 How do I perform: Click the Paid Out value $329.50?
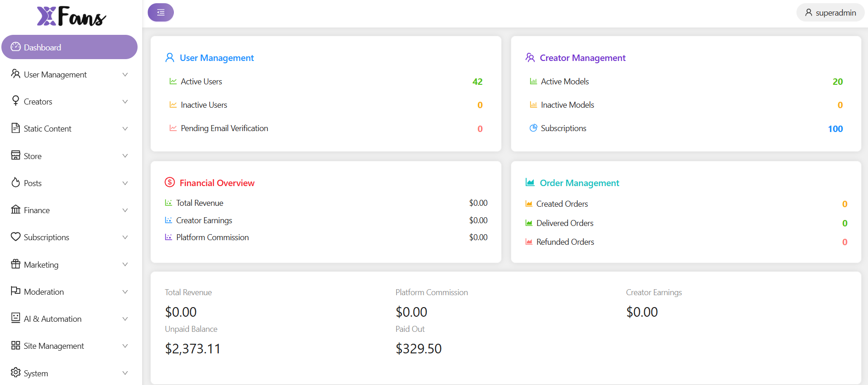pyautogui.click(x=419, y=349)
